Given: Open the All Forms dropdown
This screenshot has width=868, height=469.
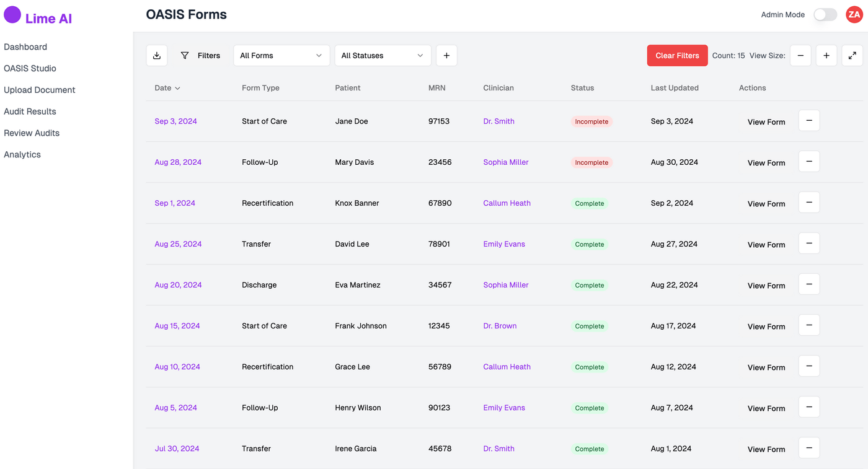Looking at the screenshot, I should tap(281, 56).
